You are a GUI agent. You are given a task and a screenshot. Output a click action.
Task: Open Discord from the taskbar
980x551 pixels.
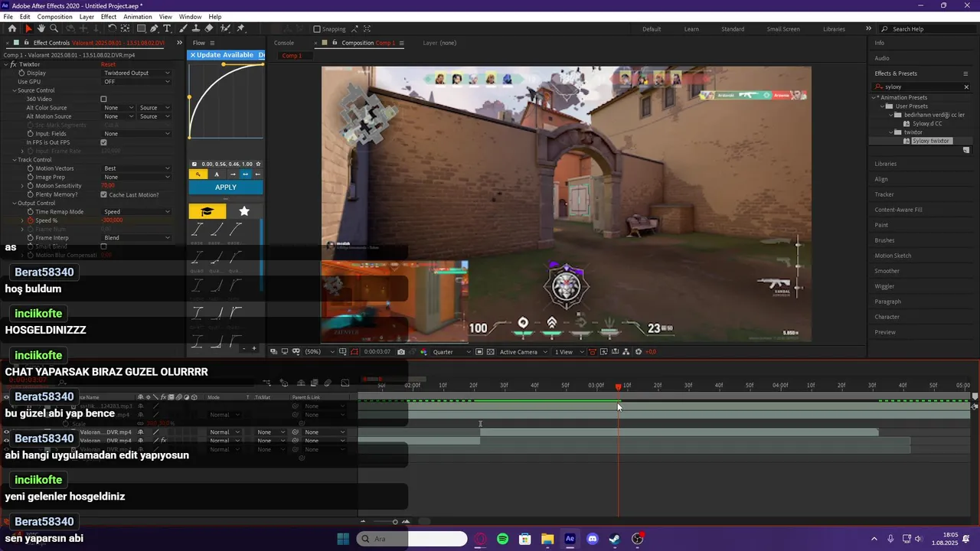pos(592,539)
